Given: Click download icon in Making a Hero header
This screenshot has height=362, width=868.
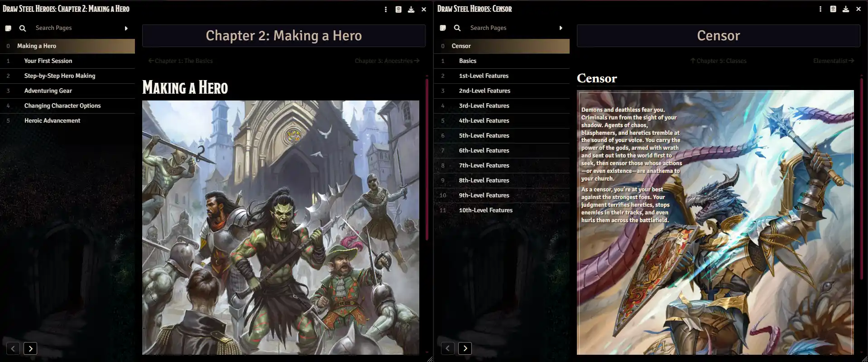Looking at the screenshot, I should pos(411,9).
